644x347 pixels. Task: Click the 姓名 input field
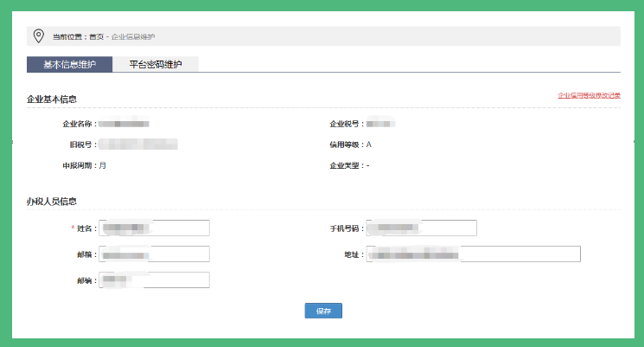coord(154,228)
